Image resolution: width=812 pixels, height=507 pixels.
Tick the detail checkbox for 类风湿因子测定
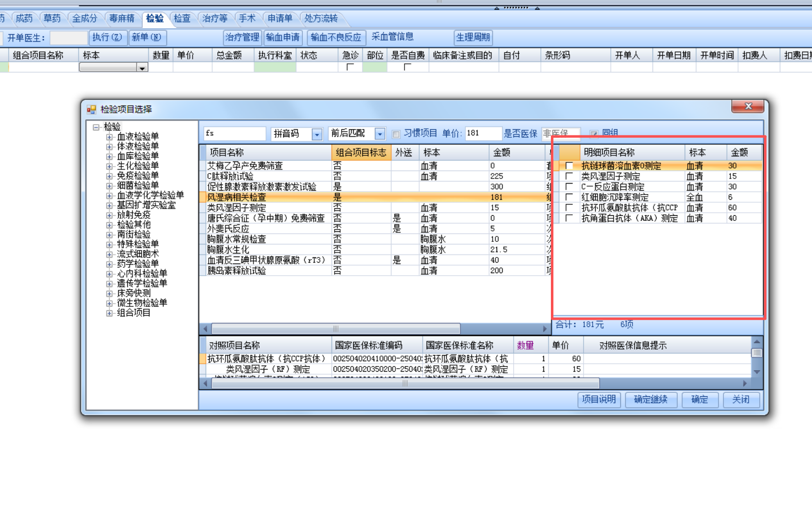pos(569,177)
